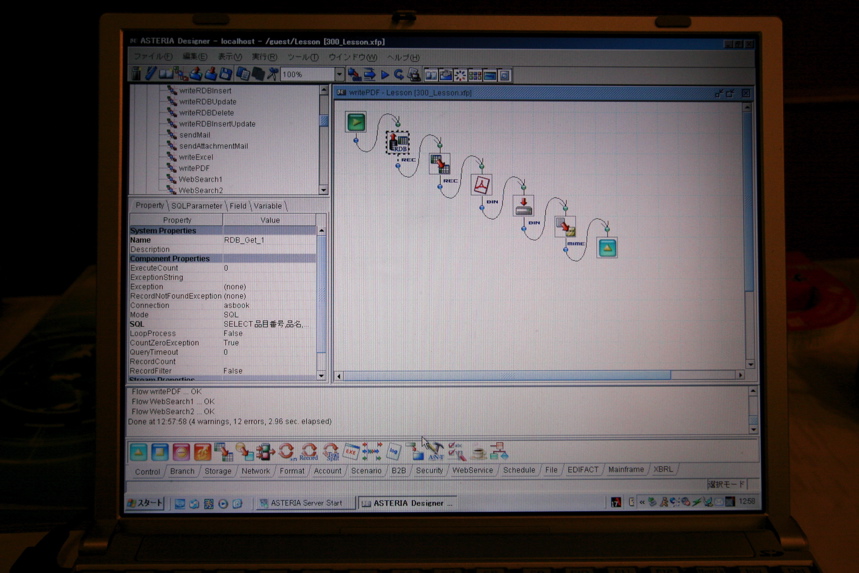The width and height of the screenshot is (859, 573).
Task: Click the loading-spinner style toolbar icon
Action: tap(460, 75)
